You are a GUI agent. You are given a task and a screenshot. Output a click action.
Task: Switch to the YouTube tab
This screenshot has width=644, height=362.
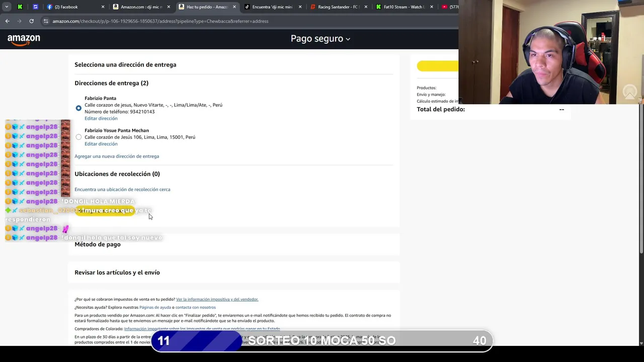[449, 7]
